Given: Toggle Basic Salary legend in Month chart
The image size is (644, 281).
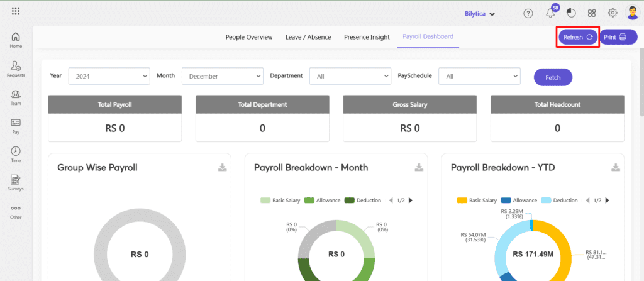Looking at the screenshot, I should [280, 201].
